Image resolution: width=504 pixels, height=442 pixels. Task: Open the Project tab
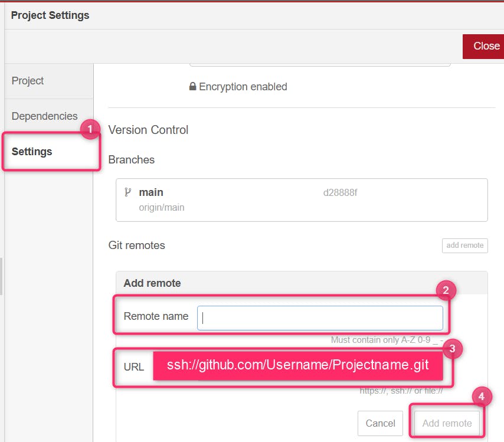tap(28, 81)
